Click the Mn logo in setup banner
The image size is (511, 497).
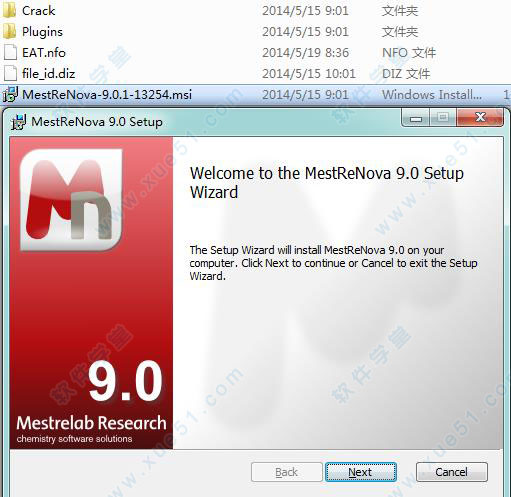[x=71, y=200]
